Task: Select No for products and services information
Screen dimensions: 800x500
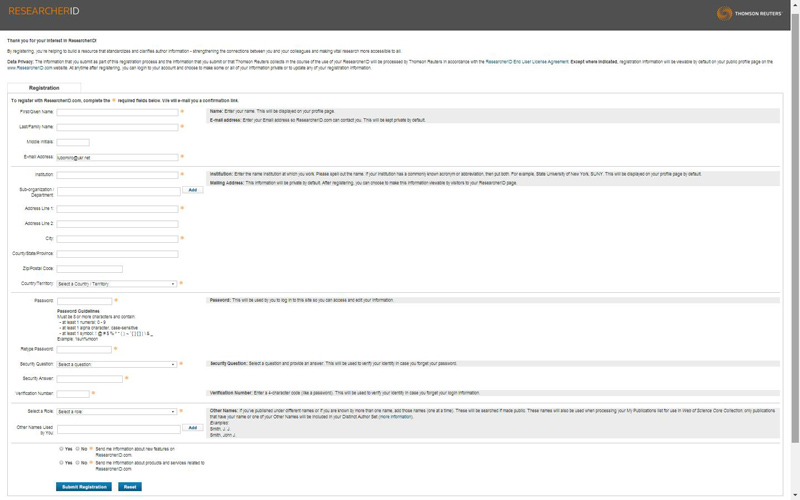Action: click(78, 463)
